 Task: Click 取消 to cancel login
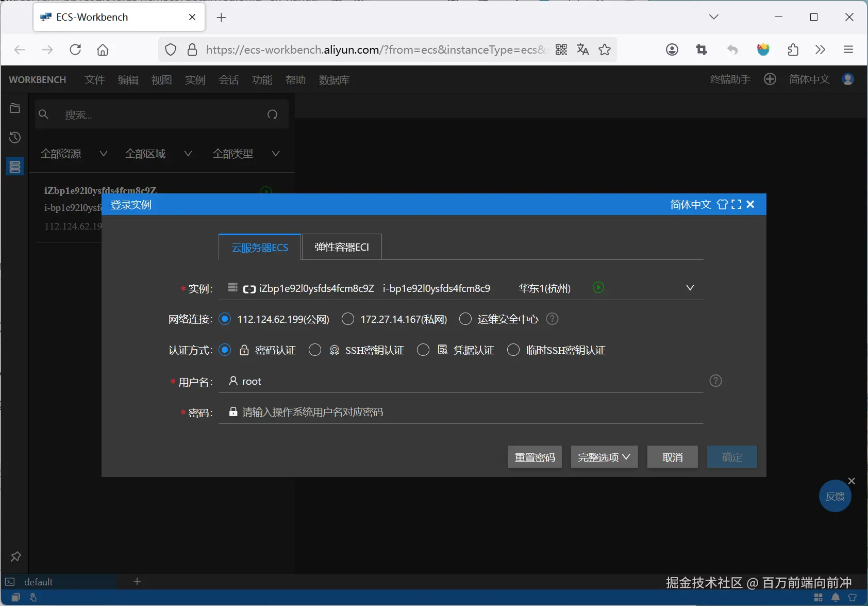(x=673, y=457)
